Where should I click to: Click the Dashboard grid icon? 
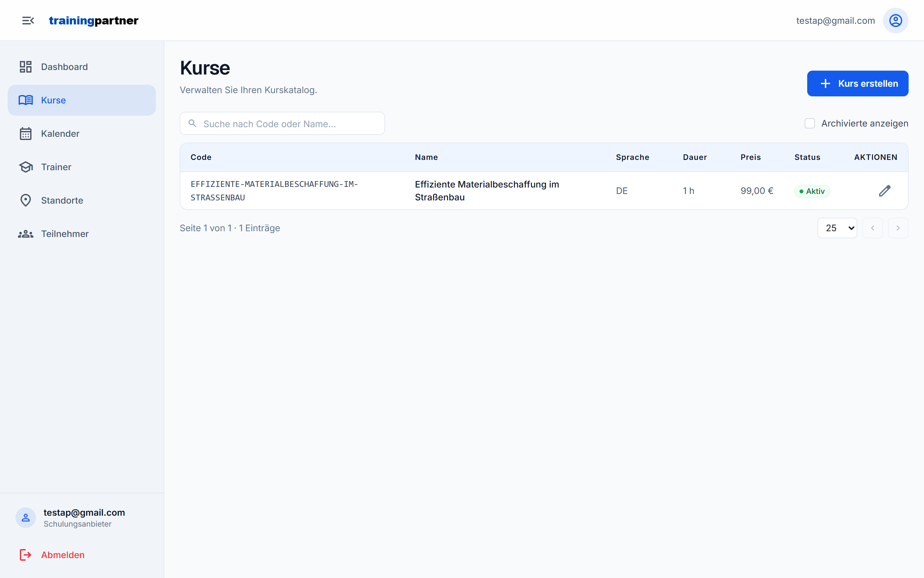[26, 67]
